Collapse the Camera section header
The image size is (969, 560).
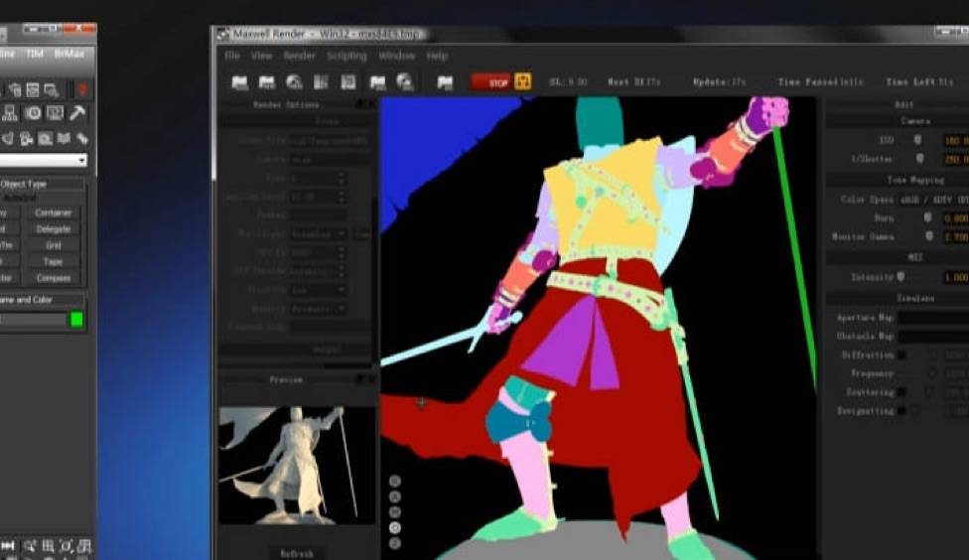point(898,121)
